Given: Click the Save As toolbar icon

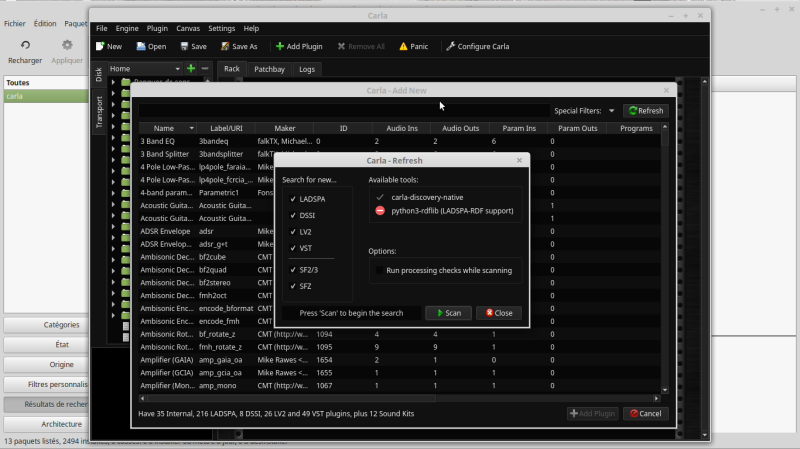Looking at the screenshot, I should (225, 46).
